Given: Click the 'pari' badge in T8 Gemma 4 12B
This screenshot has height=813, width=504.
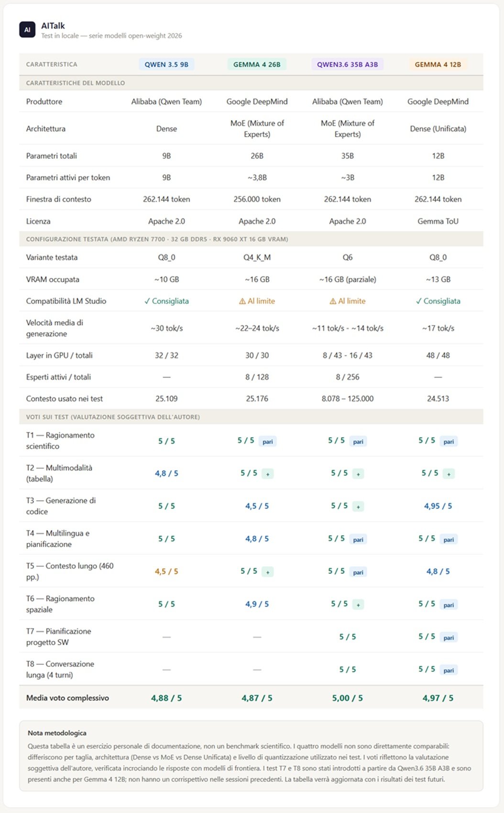Looking at the screenshot, I should tap(449, 670).
